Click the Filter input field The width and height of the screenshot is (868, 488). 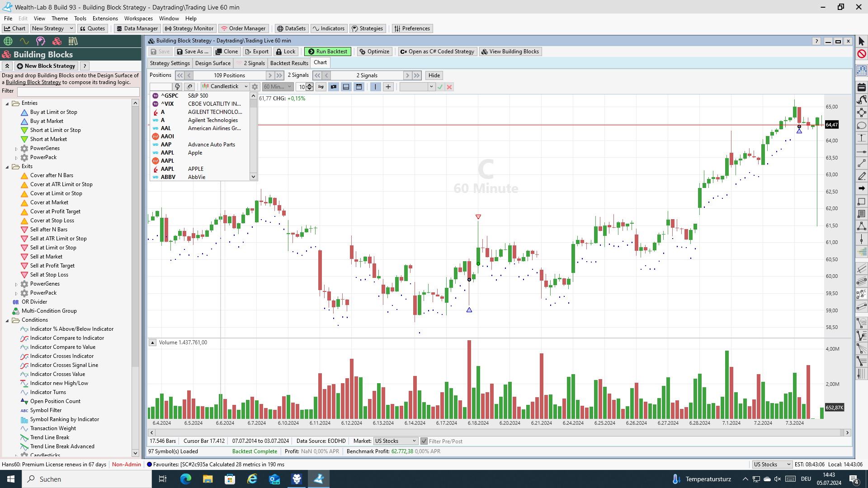point(78,91)
